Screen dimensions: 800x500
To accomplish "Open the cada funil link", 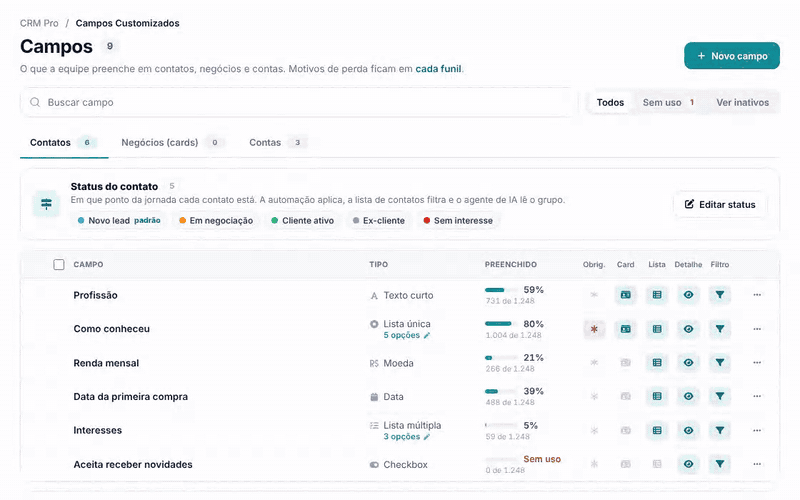I will [438, 69].
